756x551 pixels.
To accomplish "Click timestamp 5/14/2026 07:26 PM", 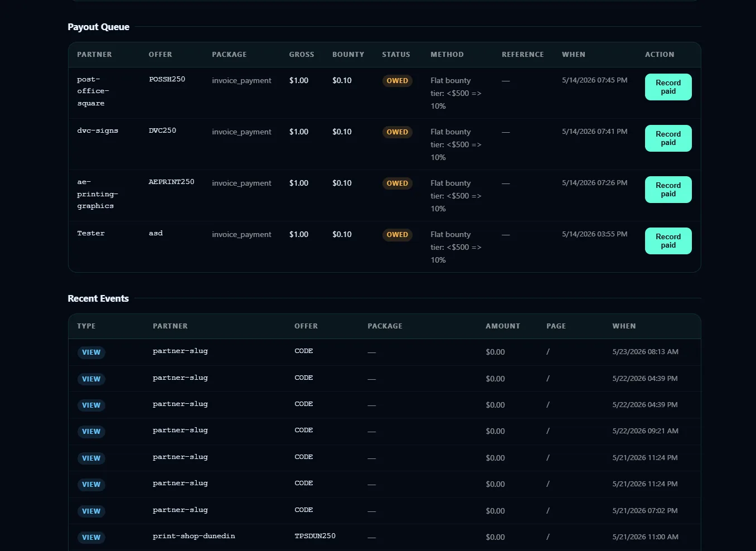I will [x=594, y=183].
